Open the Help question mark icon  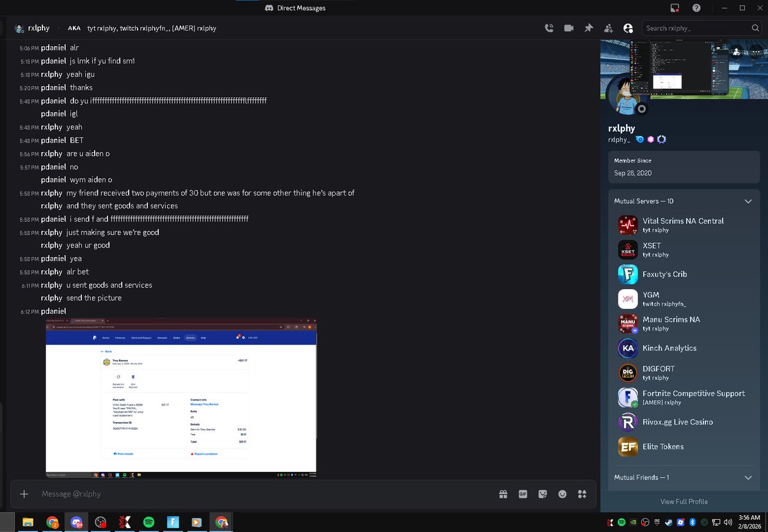pos(696,8)
